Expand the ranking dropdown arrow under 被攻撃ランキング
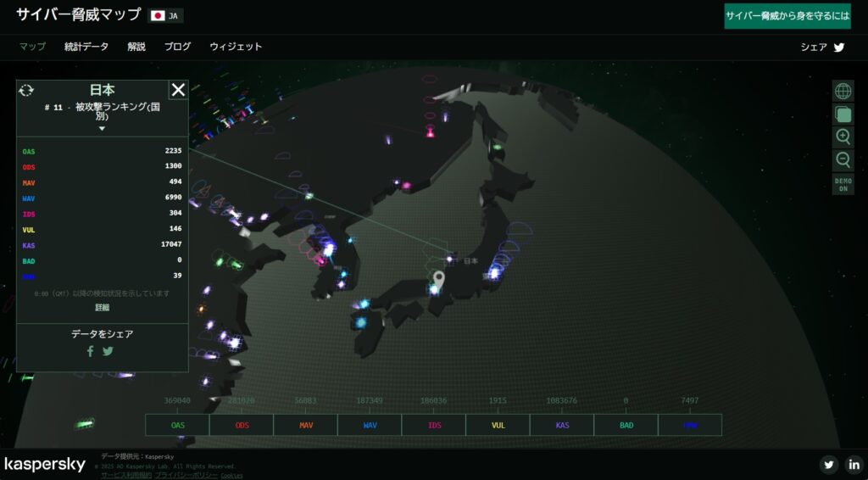The width and height of the screenshot is (868, 480). [x=102, y=128]
